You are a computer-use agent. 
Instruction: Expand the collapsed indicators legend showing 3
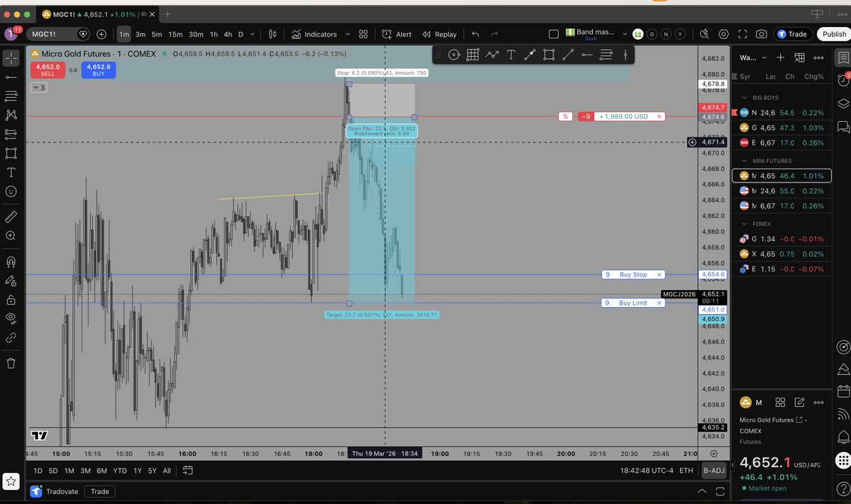tap(39, 87)
